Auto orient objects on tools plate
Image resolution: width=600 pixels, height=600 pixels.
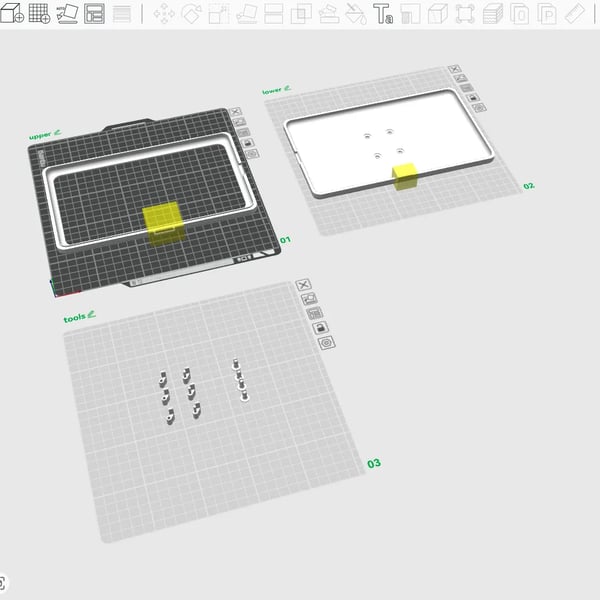[x=309, y=298]
